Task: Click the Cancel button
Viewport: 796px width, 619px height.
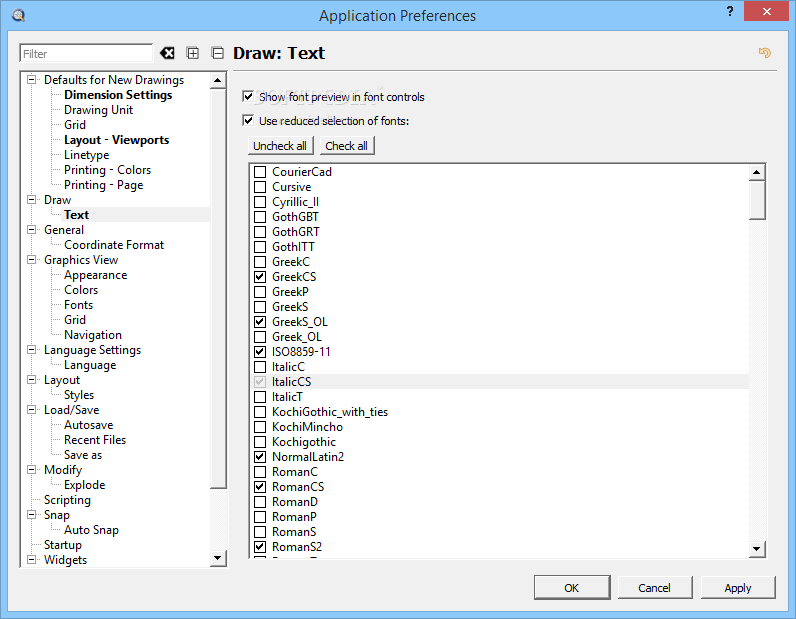Action: pyautogui.click(x=654, y=588)
